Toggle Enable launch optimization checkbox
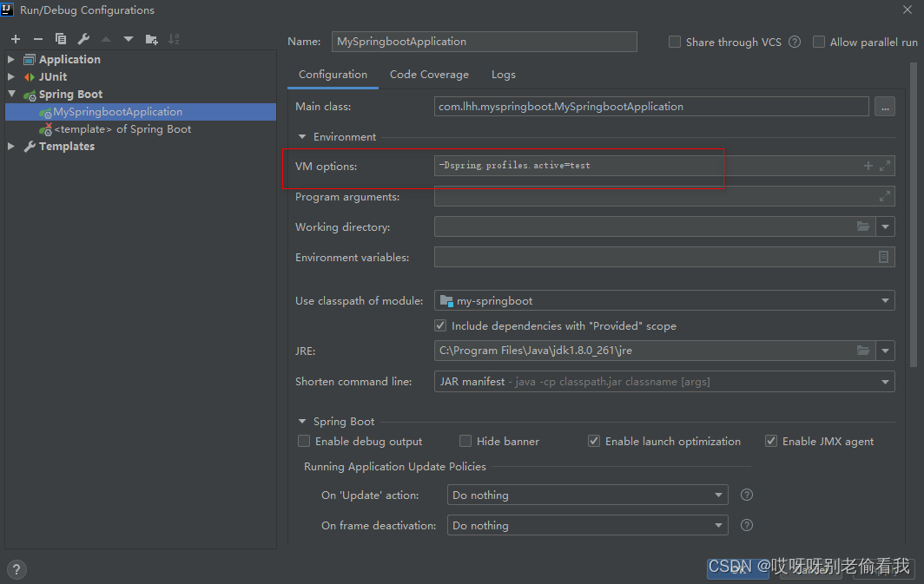Image resolution: width=924 pixels, height=584 pixels. [x=594, y=441]
